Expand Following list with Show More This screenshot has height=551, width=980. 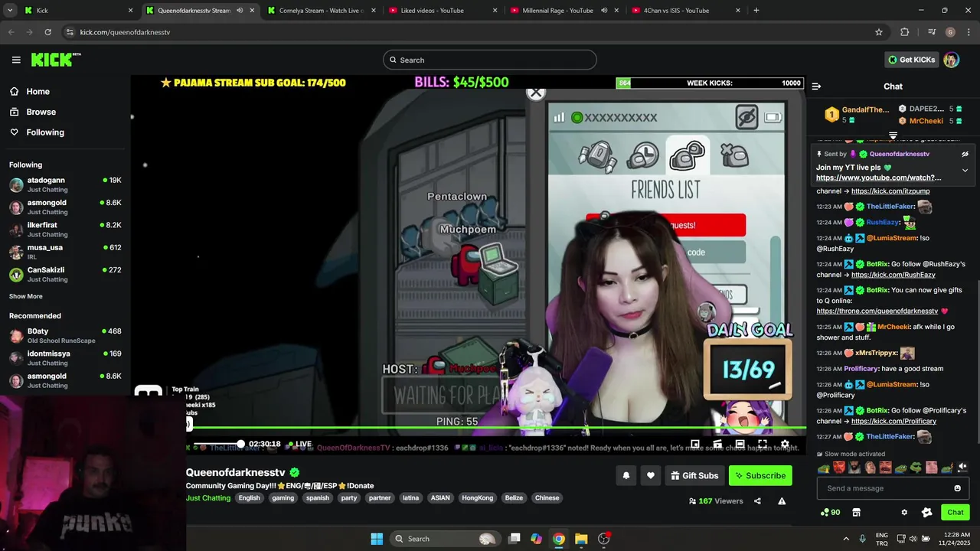(26, 296)
